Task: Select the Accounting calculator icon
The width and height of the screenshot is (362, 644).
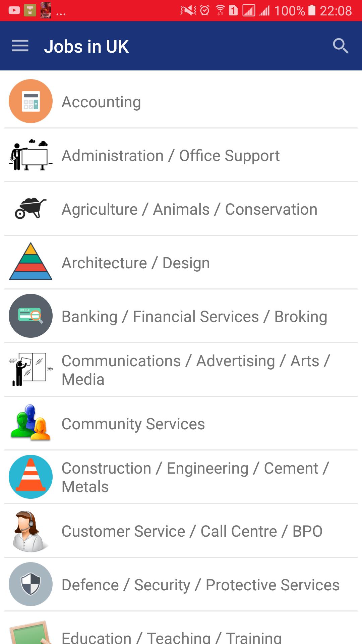Action: tap(31, 101)
